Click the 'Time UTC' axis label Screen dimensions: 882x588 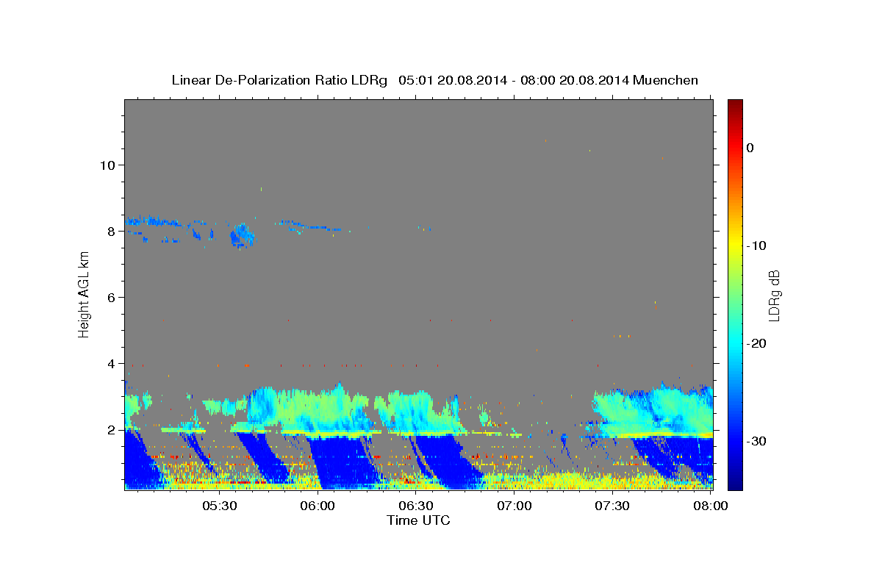point(418,520)
